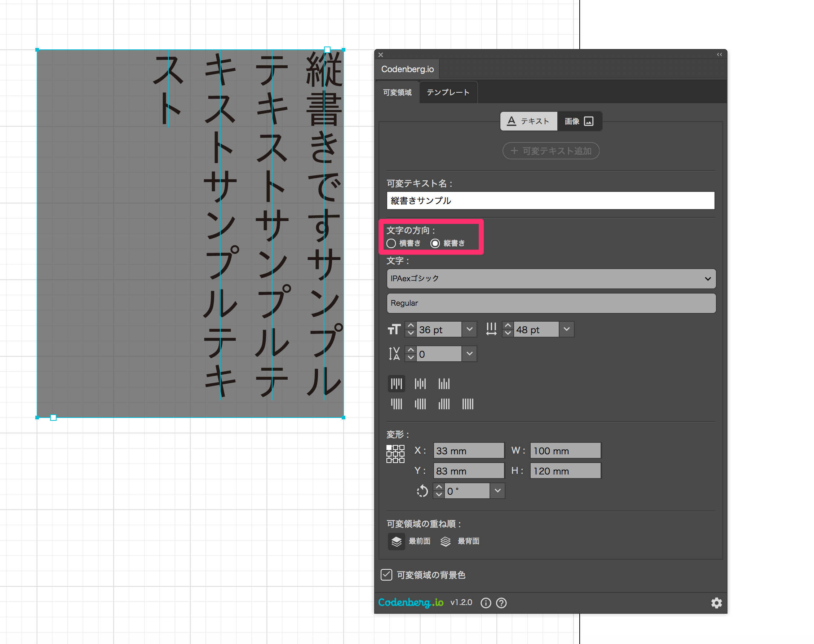Click the 可変テキスト名 input field
The width and height of the screenshot is (814, 644).
point(550,200)
